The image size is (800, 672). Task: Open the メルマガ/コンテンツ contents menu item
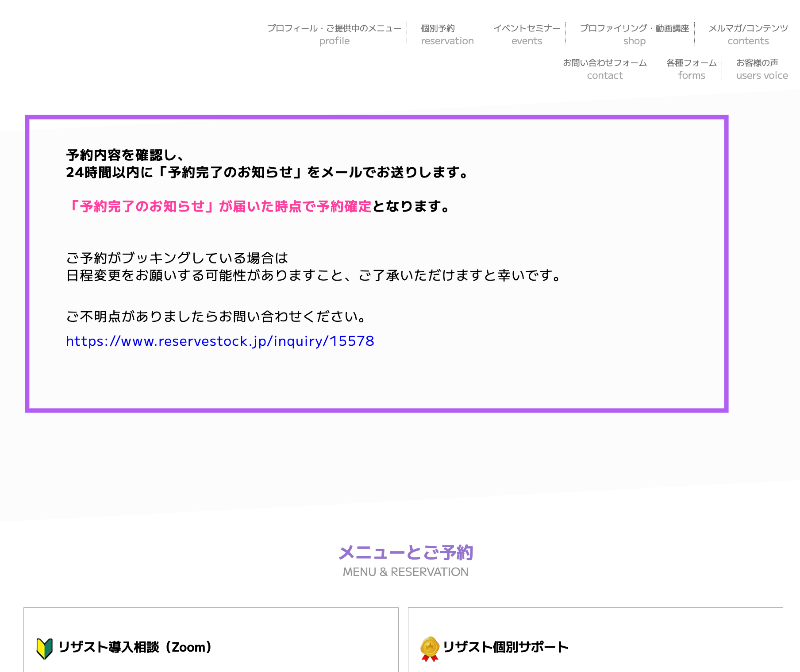tap(748, 35)
